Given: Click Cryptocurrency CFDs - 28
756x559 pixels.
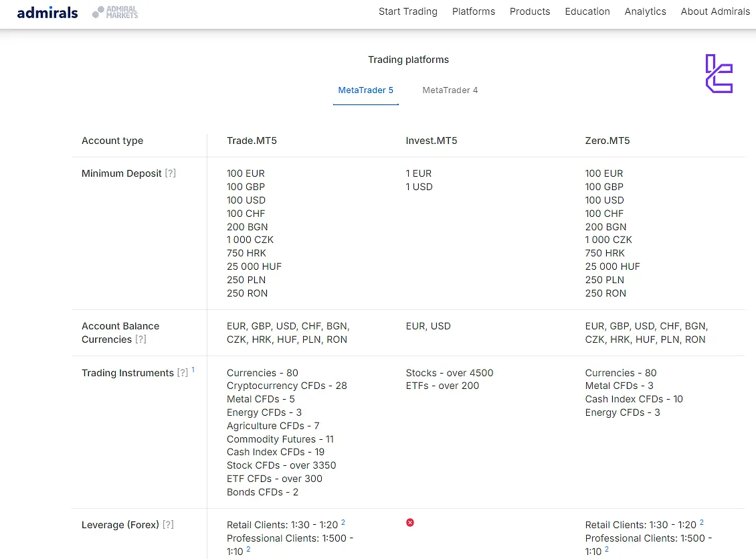Looking at the screenshot, I should [287, 386].
